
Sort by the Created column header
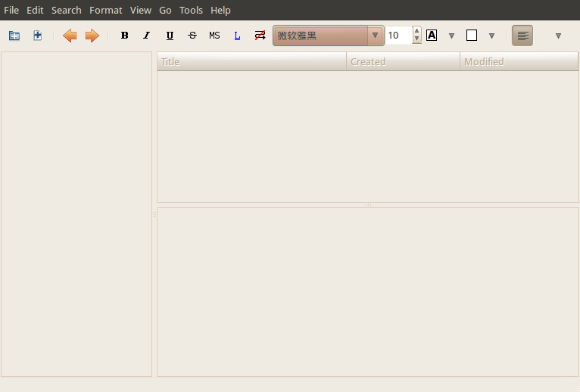point(403,61)
